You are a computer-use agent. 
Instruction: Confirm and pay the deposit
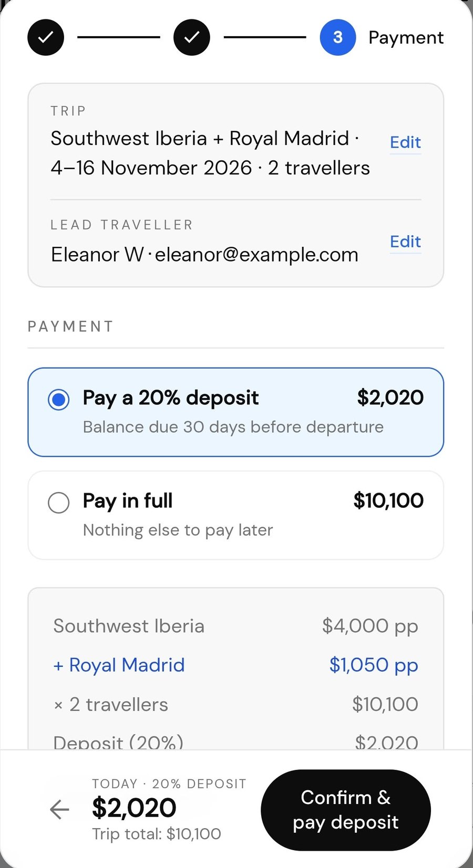[346, 810]
